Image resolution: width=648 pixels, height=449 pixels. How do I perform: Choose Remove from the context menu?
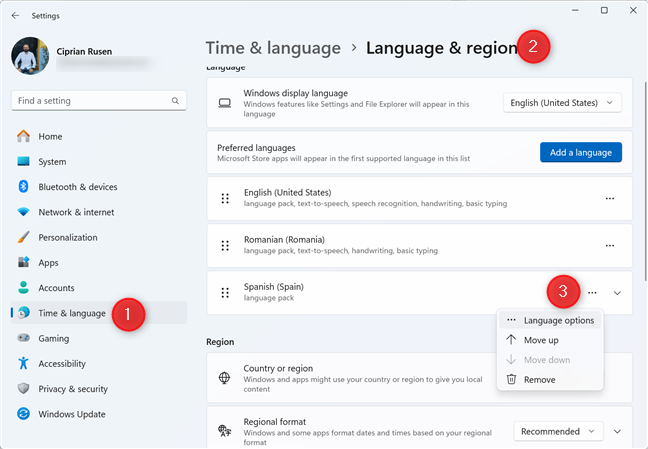[550, 380]
